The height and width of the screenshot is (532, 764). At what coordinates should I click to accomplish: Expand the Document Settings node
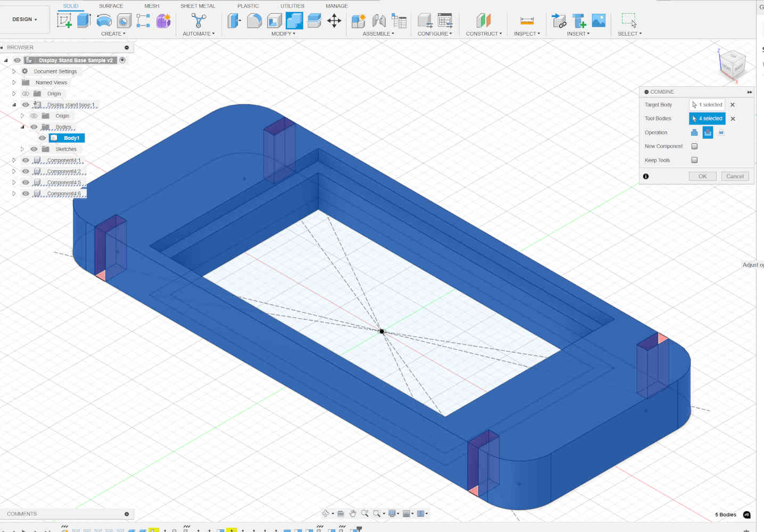coord(14,71)
